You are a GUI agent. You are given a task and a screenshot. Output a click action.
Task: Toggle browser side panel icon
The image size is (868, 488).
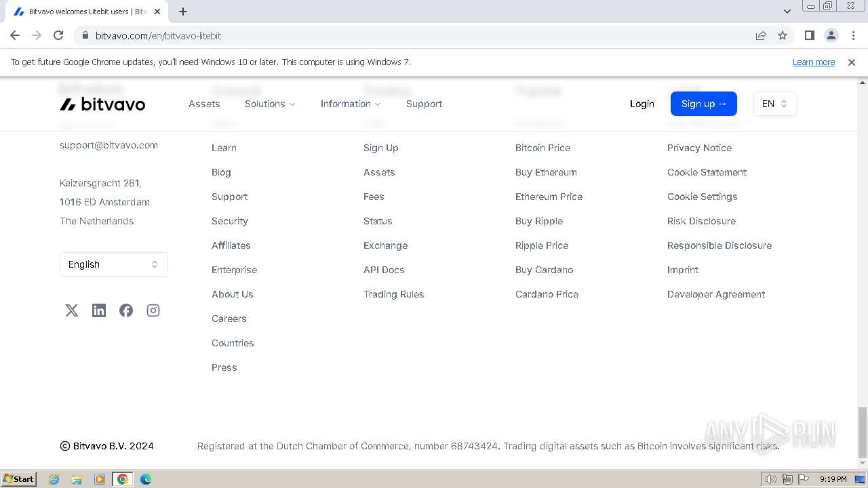coord(809,35)
